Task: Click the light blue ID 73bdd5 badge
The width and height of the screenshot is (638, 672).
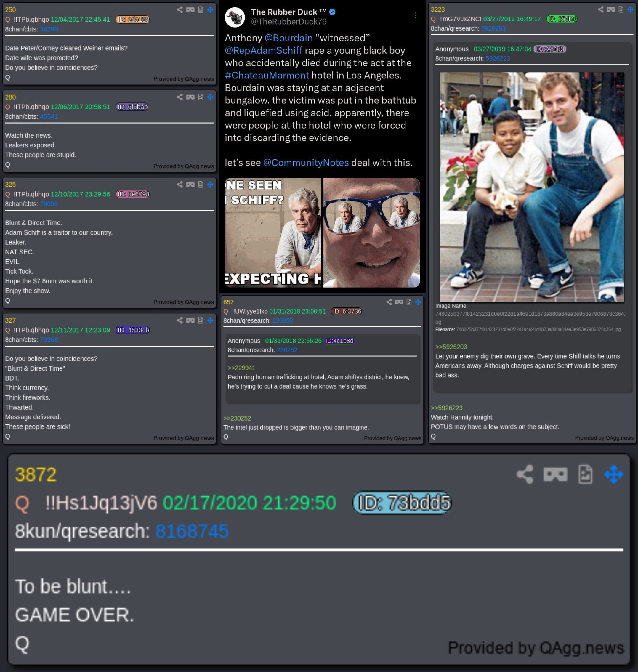Action: (x=403, y=503)
